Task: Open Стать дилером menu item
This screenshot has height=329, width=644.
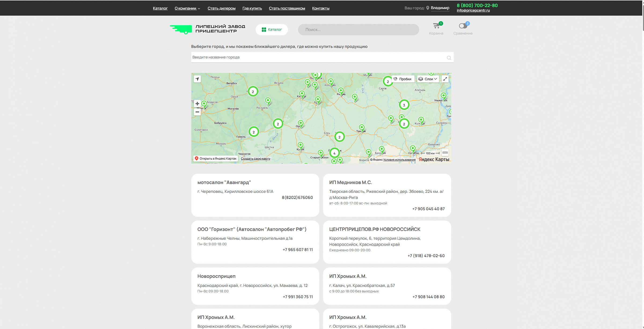Action: (221, 8)
